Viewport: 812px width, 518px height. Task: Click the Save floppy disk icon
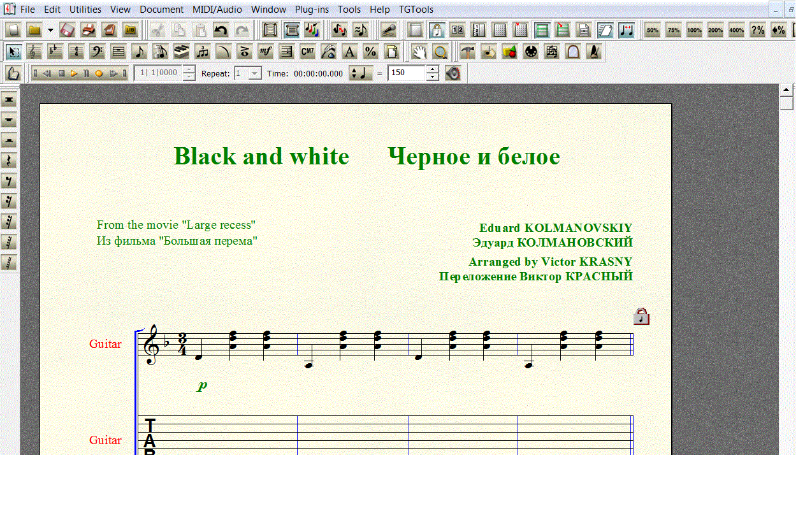click(x=68, y=30)
